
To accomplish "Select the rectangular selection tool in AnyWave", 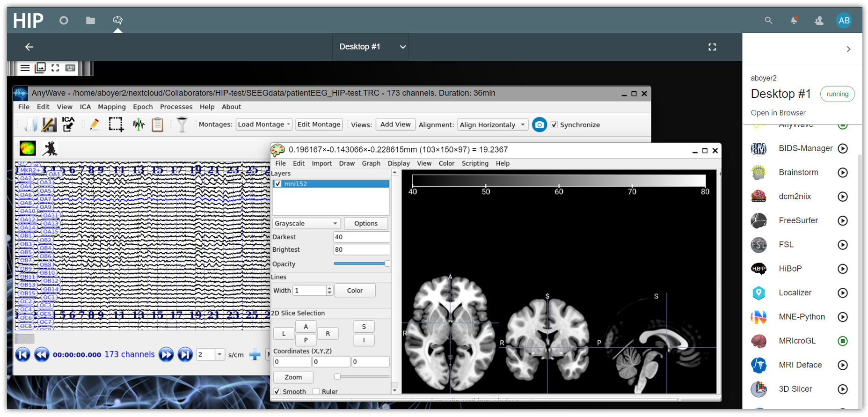I will click(x=116, y=124).
